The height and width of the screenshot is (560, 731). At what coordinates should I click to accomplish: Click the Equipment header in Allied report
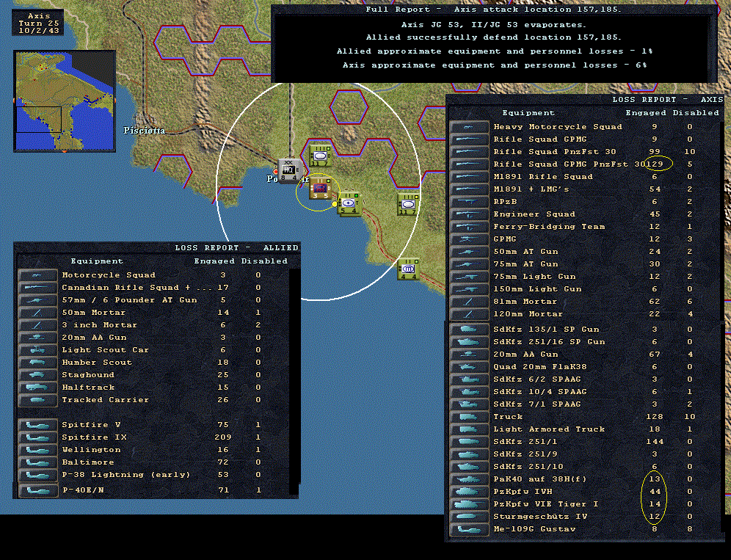tap(97, 261)
